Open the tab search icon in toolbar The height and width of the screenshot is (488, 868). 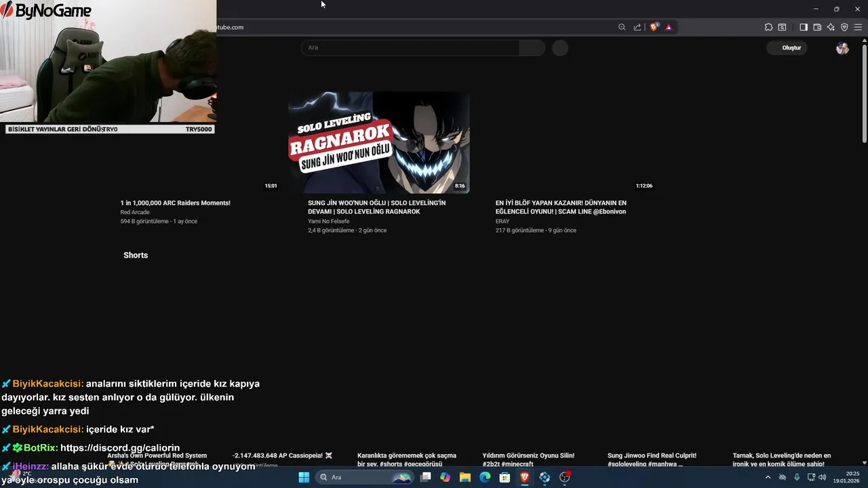(782, 27)
